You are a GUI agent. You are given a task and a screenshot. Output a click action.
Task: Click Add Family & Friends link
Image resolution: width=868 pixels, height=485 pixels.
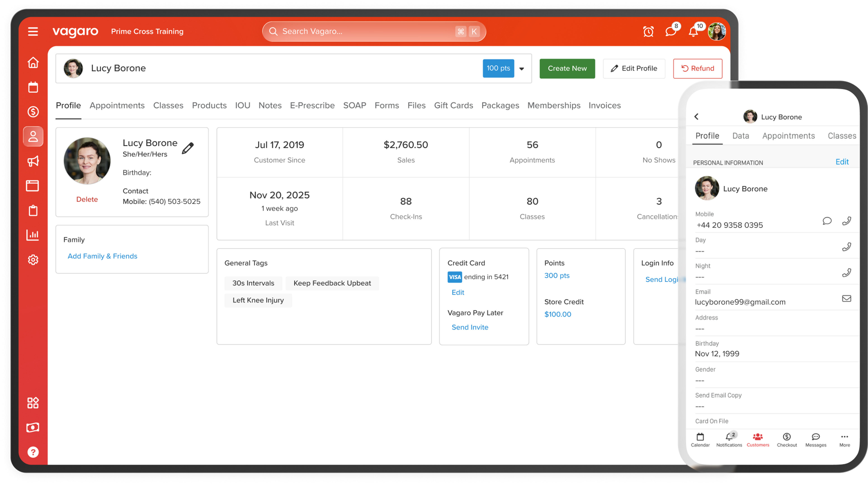(102, 256)
